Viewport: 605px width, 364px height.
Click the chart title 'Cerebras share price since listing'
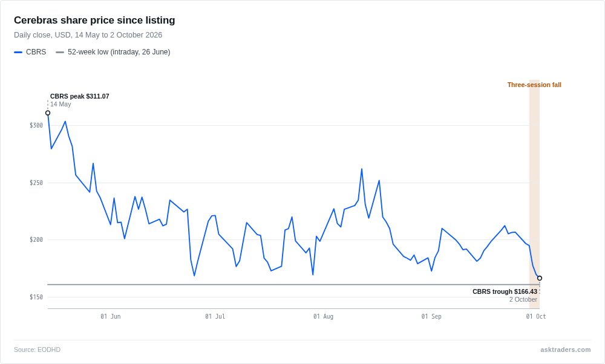94,20
